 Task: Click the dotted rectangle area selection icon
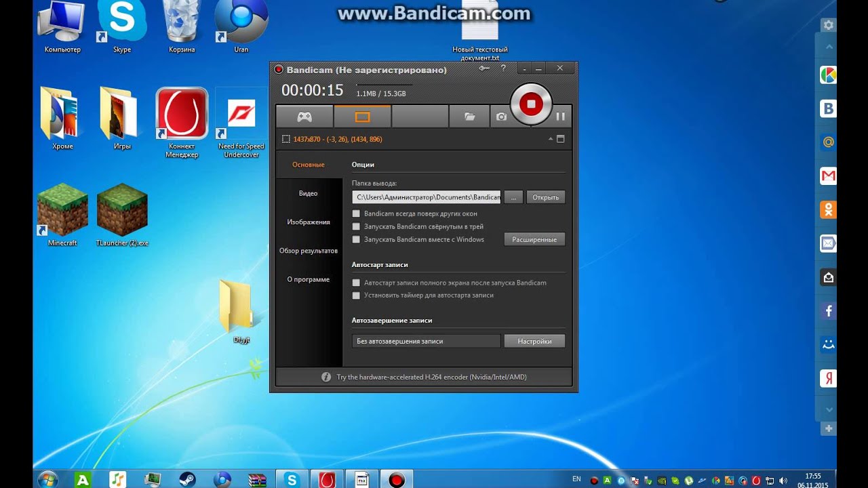pos(286,139)
